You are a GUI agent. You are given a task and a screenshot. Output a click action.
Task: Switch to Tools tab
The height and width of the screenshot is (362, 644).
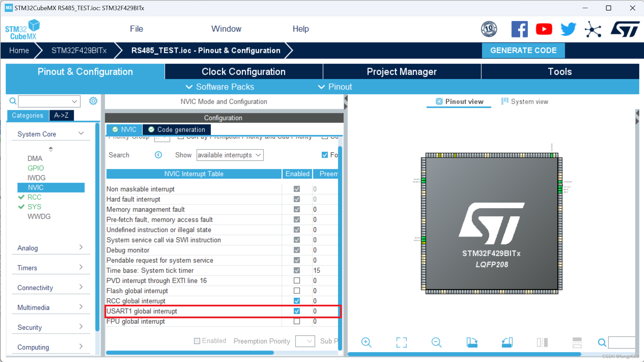[x=560, y=72]
